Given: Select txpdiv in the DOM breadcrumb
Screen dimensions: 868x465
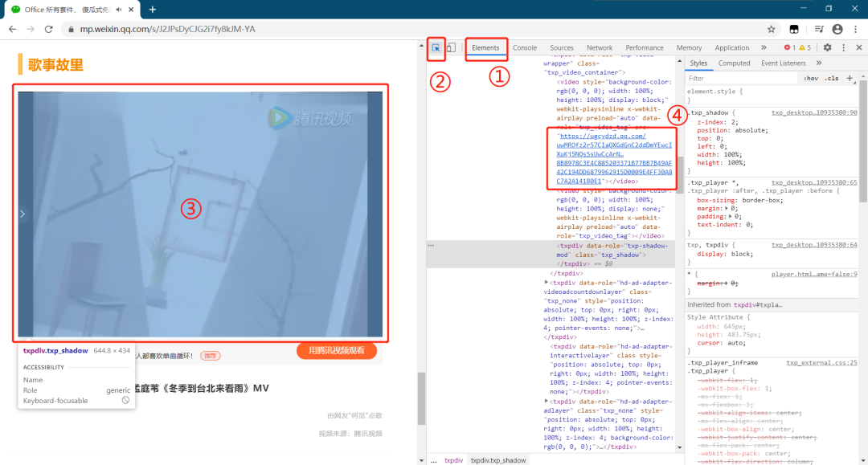Looking at the screenshot, I should click(454, 460).
